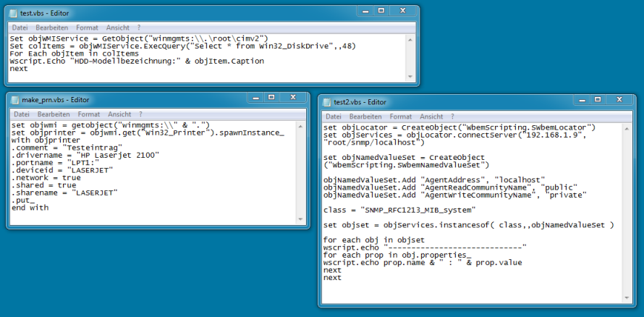Click the 'HDD-Modellbezeichnung:' echo line
The width and height of the screenshot is (644, 317).
point(137,62)
